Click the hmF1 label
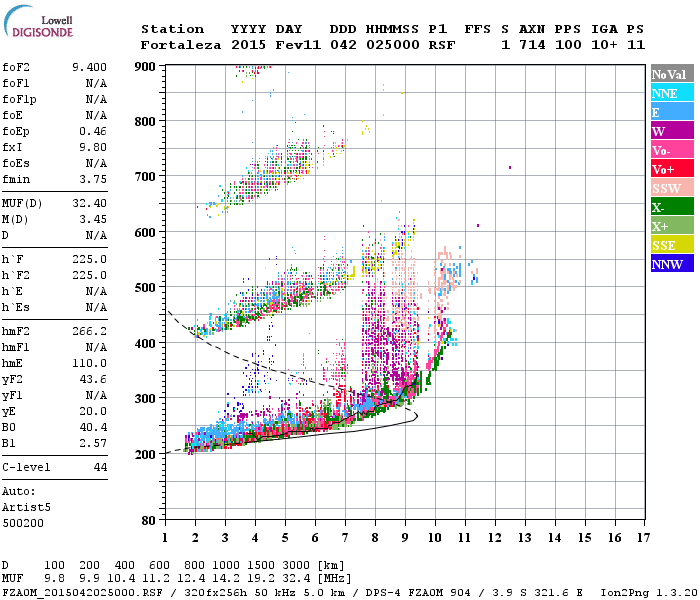Viewport: 700px width, 600px height. coord(16,347)
